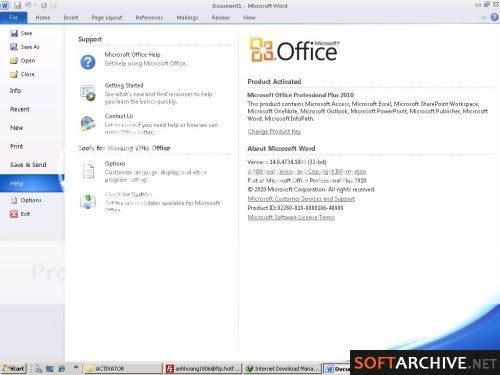500x375 pixels.
Task: Switch to the Page Layout tab
Action: [x=107, y=18]
